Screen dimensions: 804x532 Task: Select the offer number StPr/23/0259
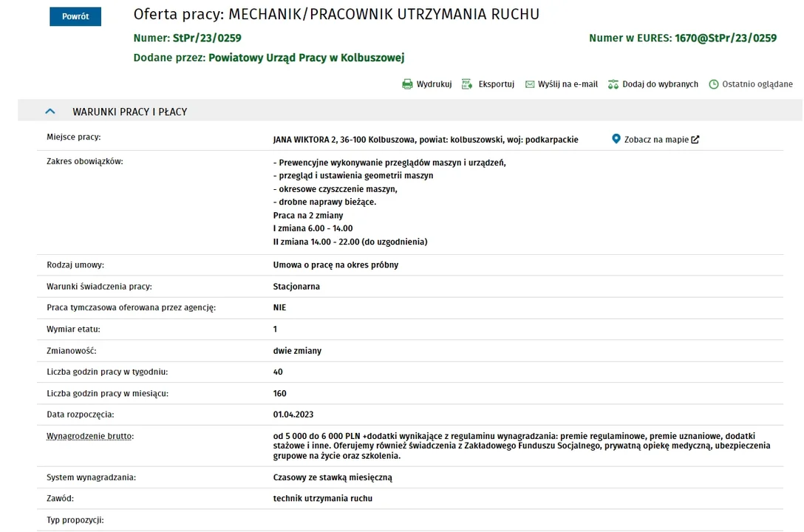pos(207,38)
